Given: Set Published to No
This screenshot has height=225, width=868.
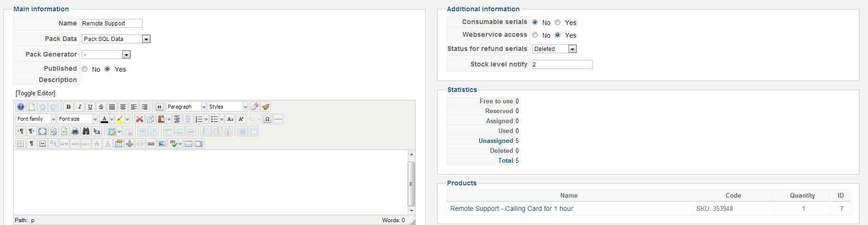Looking at the screenshot, I should pyautogui.click(x=85, y=69).
